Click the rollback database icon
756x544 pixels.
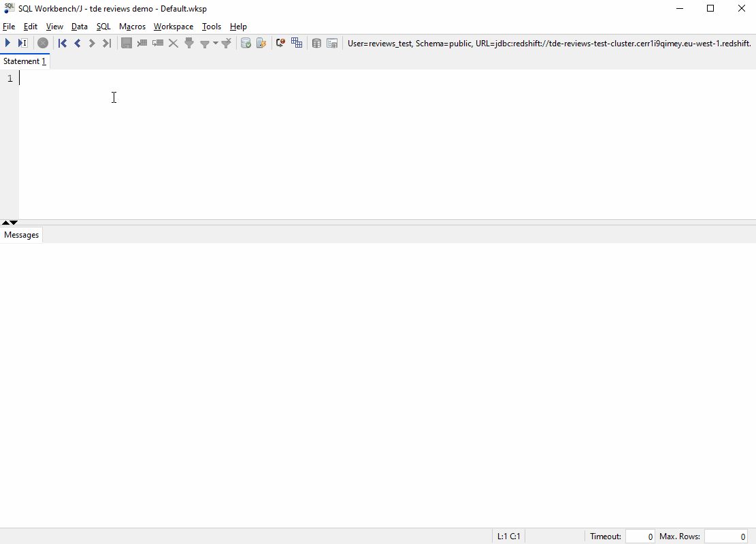point(261,43)
